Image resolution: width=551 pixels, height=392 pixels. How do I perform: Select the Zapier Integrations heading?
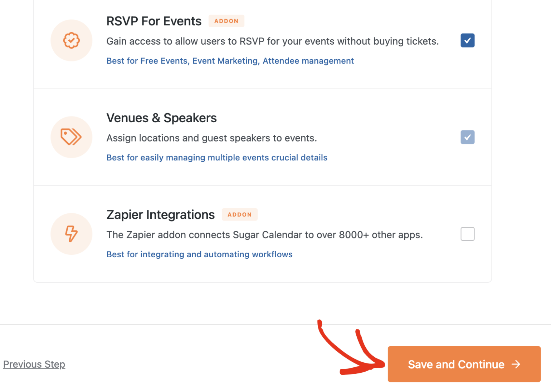[161, 215]
